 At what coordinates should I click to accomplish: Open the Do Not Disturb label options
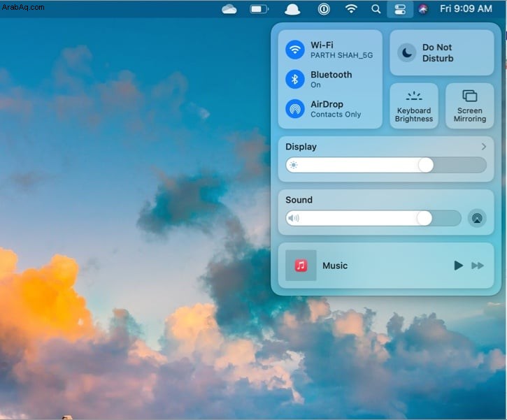click(x=438, y=52)
